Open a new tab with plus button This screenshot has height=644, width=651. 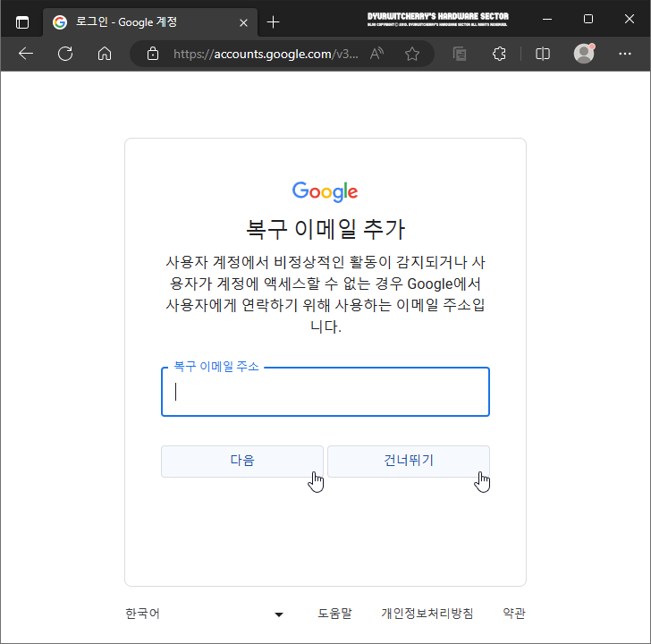(274, 22)
